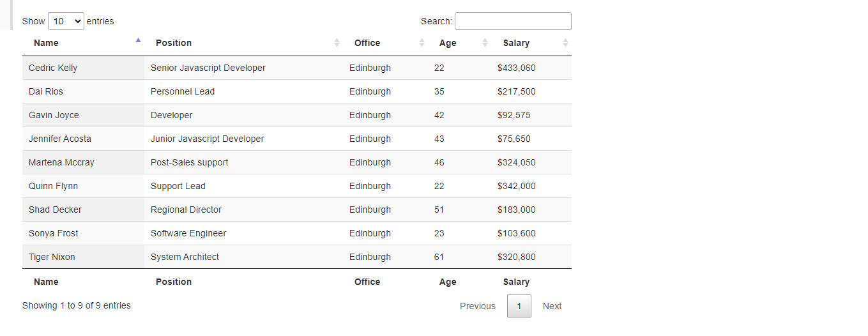The height and width of the screenshot is (336, 868).
Task: Focus the Search input field
Action: (512, 21)
